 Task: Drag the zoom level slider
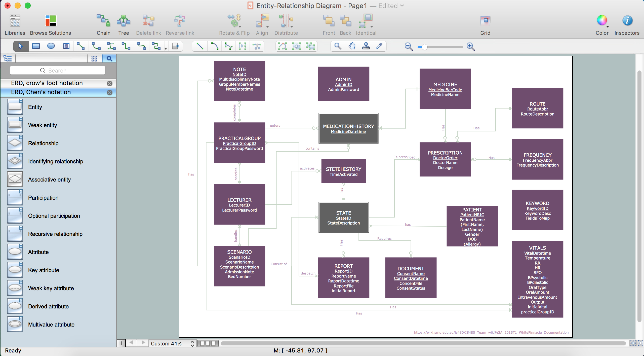tap(424, 46)
